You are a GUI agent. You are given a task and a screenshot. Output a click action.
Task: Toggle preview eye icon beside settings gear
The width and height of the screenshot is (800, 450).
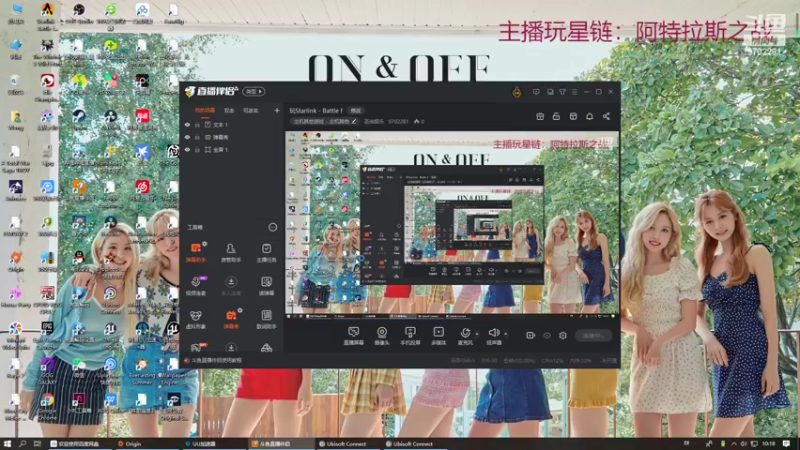[546, 335]
